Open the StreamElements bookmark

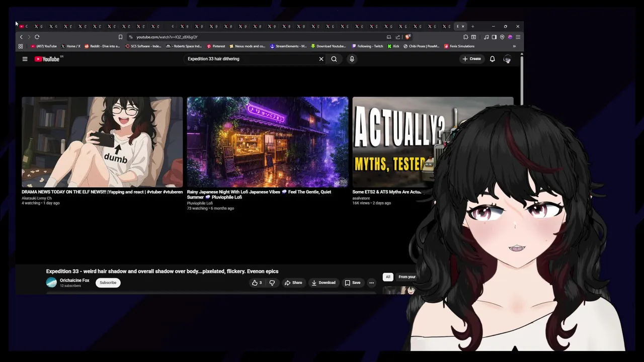coord(288,46)
